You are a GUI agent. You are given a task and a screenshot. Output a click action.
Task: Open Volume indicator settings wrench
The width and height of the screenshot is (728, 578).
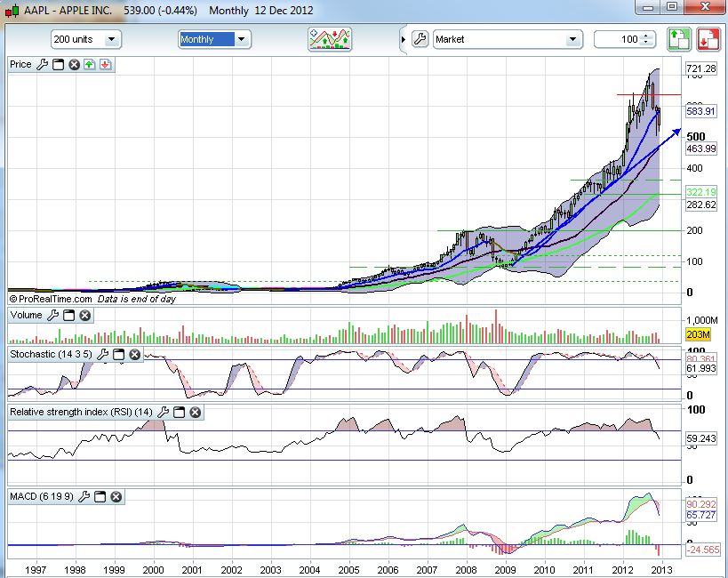click(x=53, y=316)
